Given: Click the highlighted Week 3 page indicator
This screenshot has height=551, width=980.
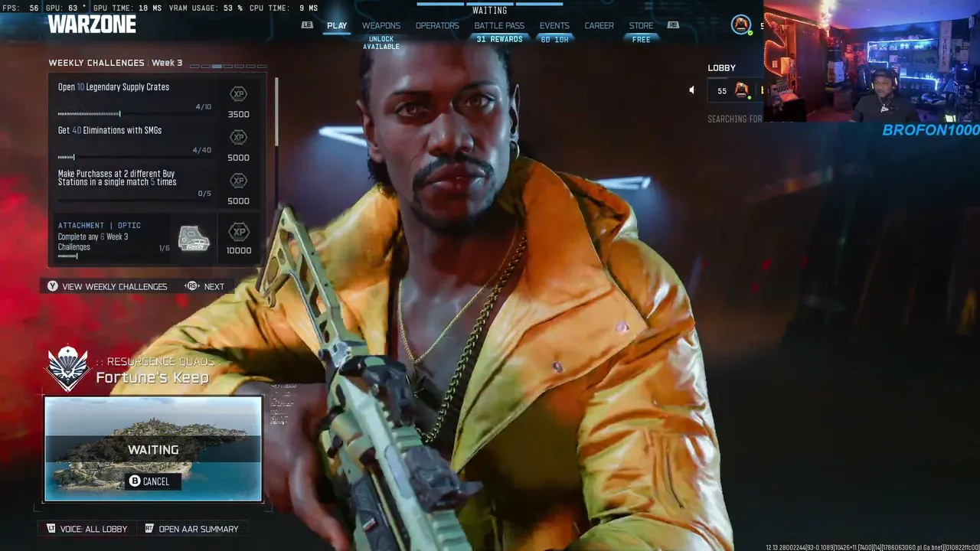Looking at the screenshot, I should (217, 66).
